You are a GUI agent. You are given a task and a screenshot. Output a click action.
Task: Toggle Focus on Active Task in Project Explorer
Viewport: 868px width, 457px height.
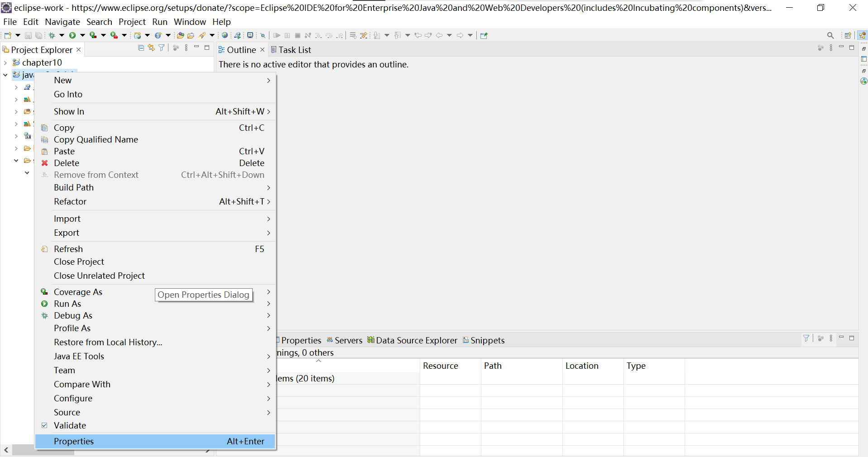176,48
